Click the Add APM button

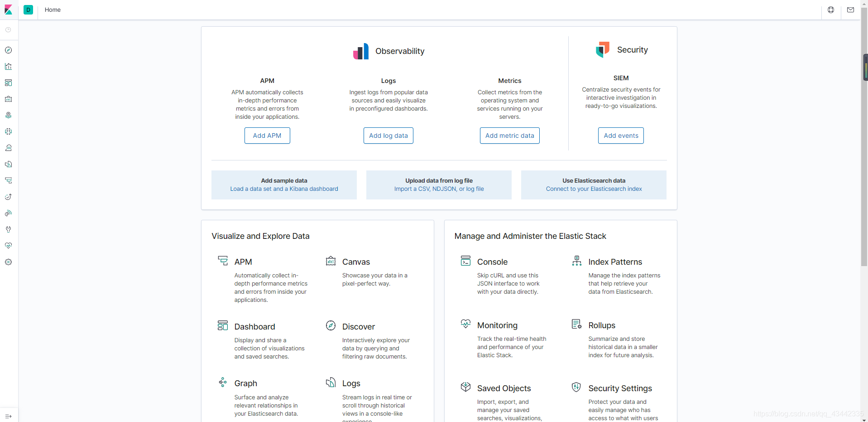coord(267,136)
